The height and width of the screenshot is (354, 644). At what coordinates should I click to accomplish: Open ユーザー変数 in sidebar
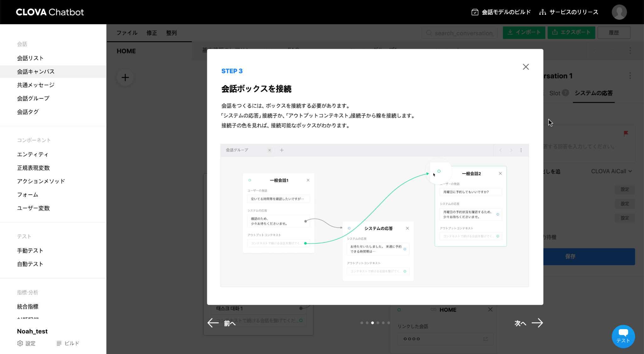coord(33,208)
